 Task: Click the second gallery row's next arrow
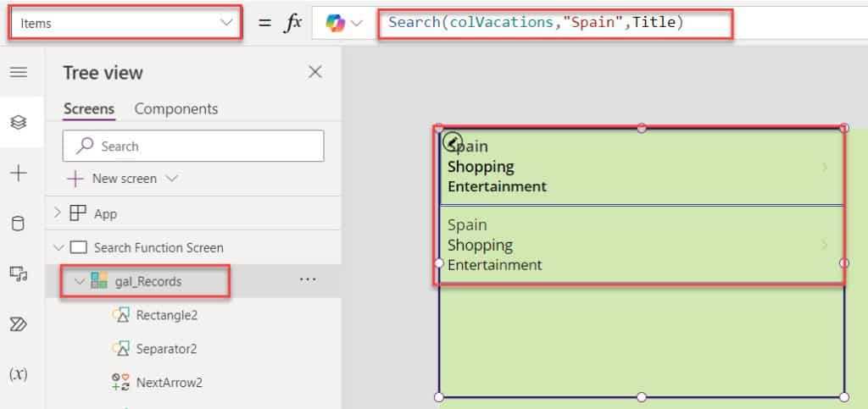tap(824, 245)
